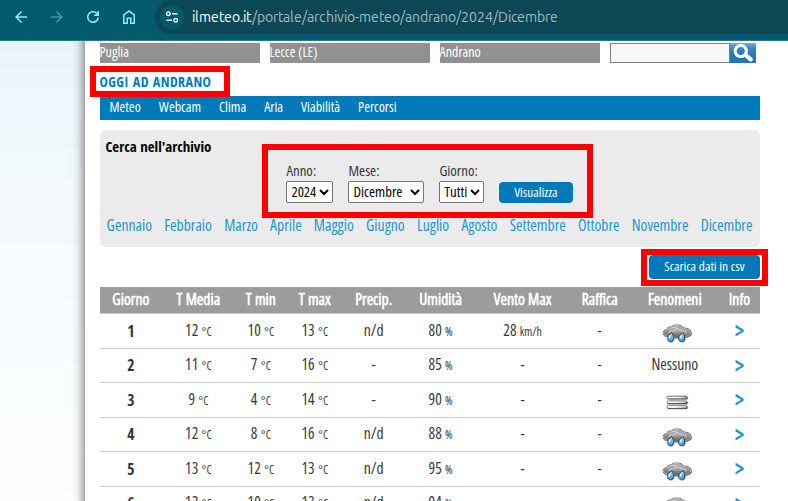Click the Precip. column header
Image resolution: width=788 pixels, height=501 pixels.
(373, 300)
